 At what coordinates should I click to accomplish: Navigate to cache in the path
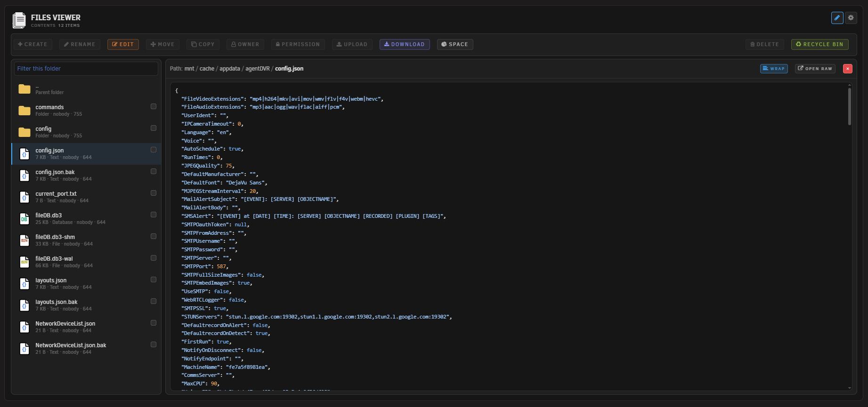pyautogui.click(x=207, y=69)
